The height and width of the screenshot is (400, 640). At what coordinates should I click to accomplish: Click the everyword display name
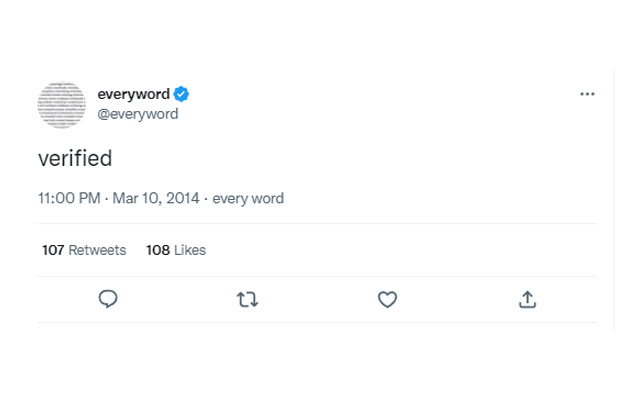point(133,94)
